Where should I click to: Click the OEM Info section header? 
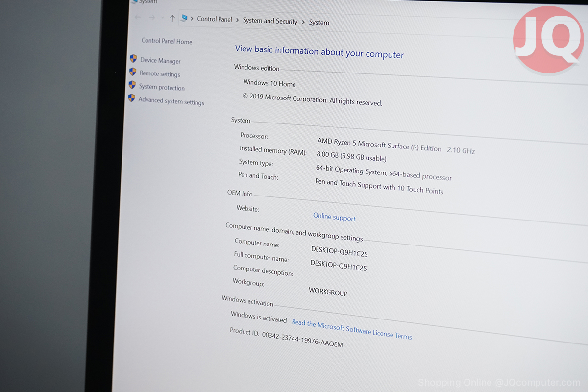(x=240, y=193)
